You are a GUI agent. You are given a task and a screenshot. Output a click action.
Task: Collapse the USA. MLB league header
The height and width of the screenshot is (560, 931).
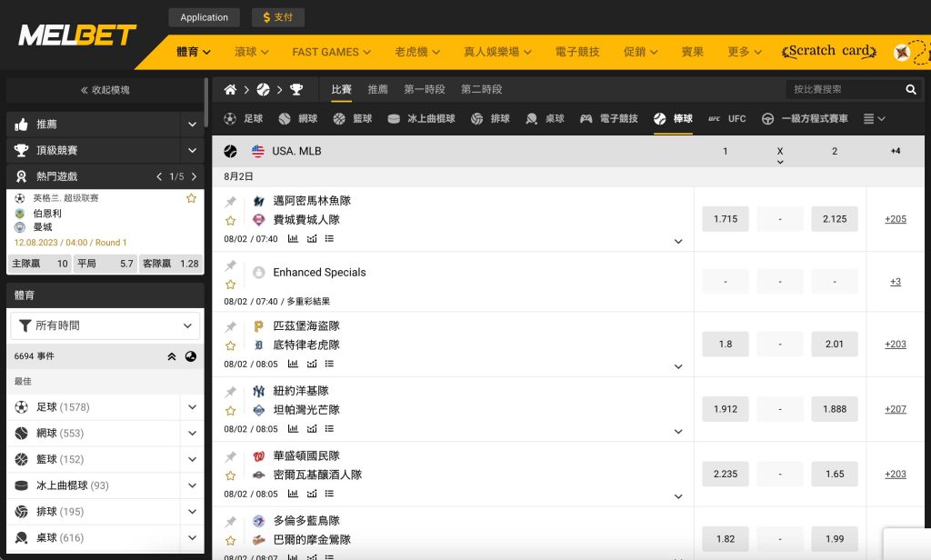tap(568, 152)
